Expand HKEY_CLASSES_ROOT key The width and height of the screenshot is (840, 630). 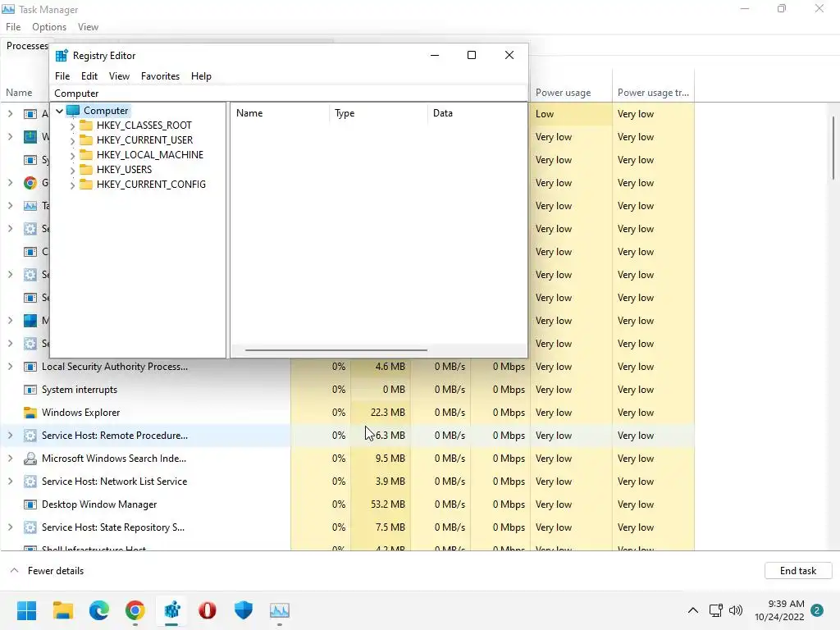click(72, 126)
